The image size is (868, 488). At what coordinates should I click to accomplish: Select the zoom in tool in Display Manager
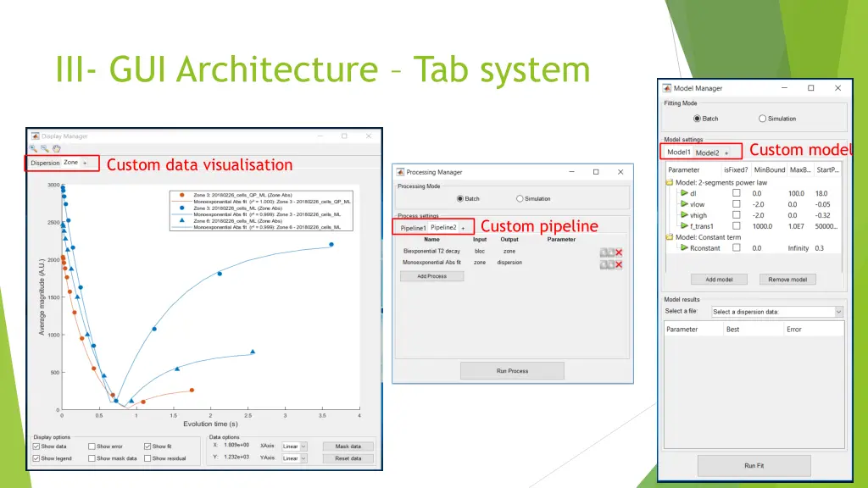click(x=35, y=148)
